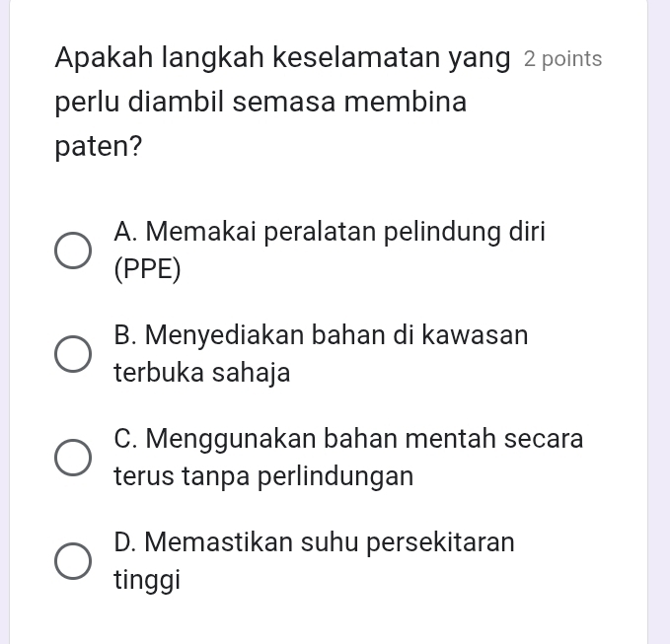Pick the option D radio button

[x=73, y=561]
